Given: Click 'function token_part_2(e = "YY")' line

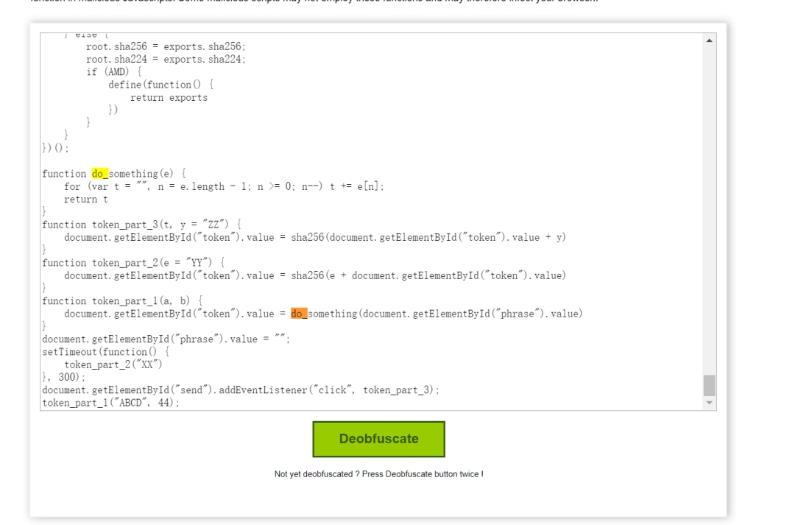Looking at the screenshot, I should coord(133,263).
